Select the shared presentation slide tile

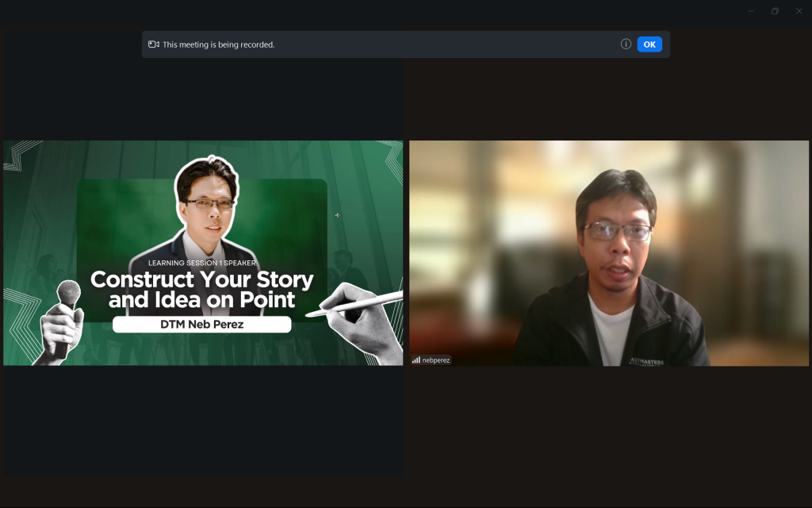tap(203, 252)
